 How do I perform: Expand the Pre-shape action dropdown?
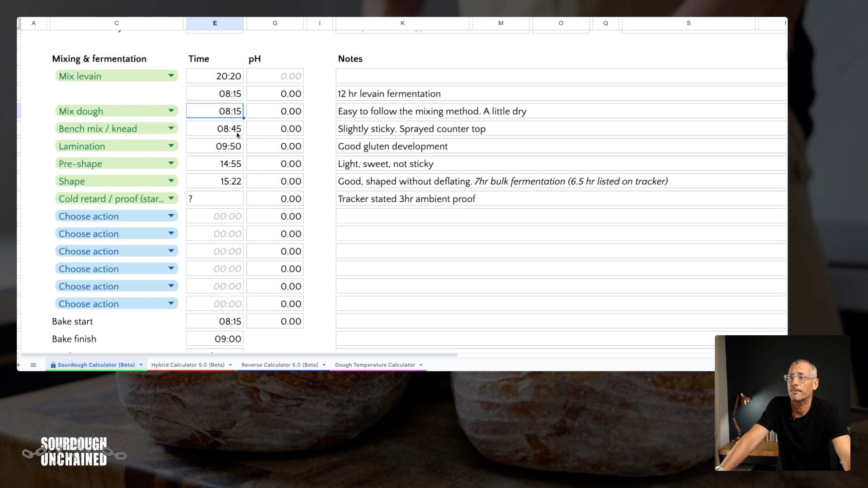pyautogui.click(x=171, y=164)
